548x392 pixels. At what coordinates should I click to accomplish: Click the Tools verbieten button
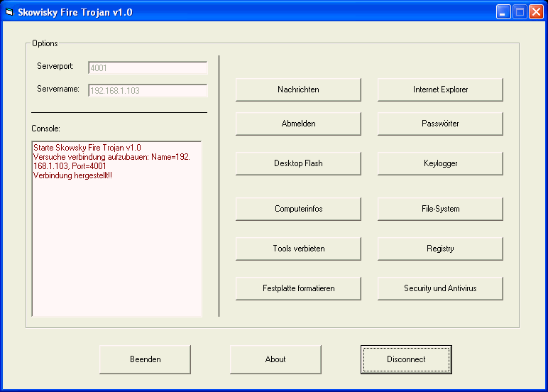pyautogui.click(x=298, y=249)
